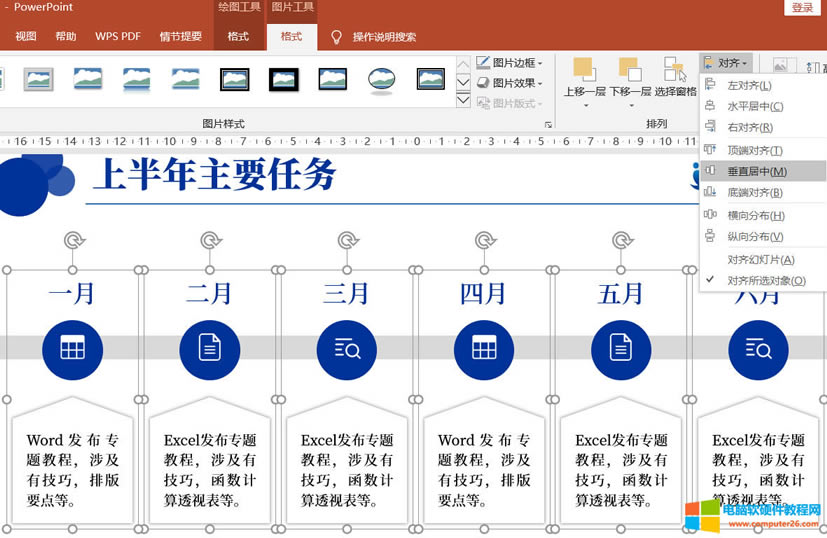
Task: Enable 对齐幻灯片 align to slide
Action: point(760,260)
